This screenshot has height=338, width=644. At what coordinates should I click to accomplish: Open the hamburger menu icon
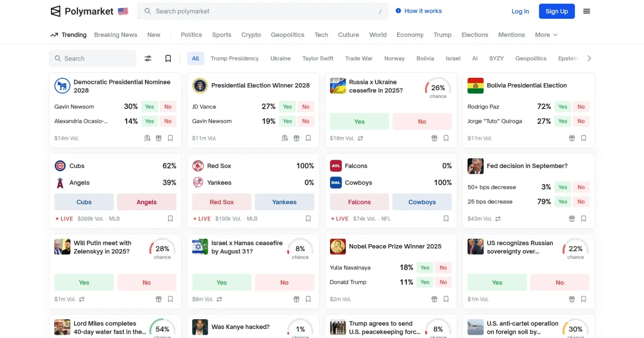pyautogui.click(x=587, y=11)
